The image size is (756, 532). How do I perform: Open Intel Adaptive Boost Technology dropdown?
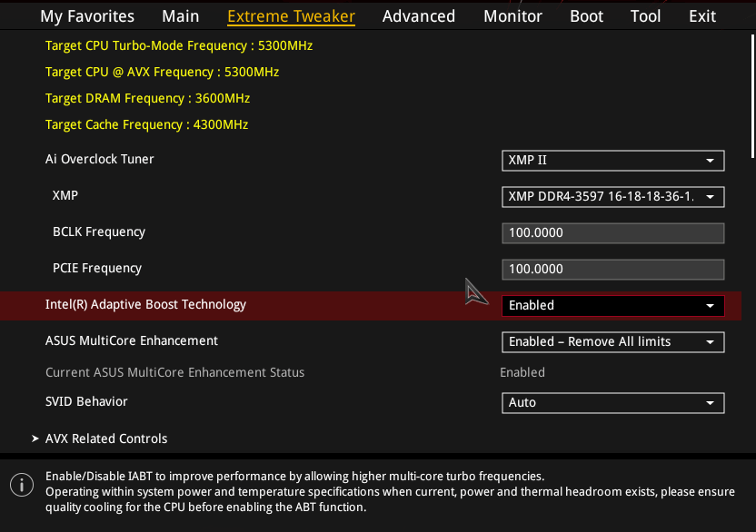pos(612,306)
